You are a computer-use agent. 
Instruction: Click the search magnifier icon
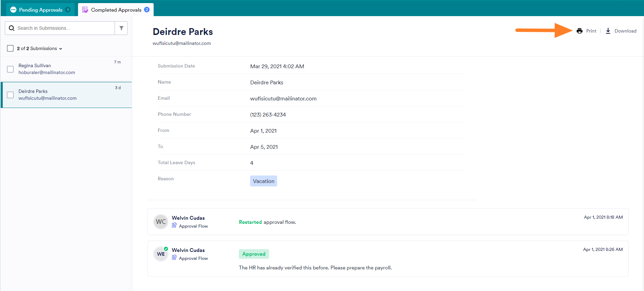(12, 28)
